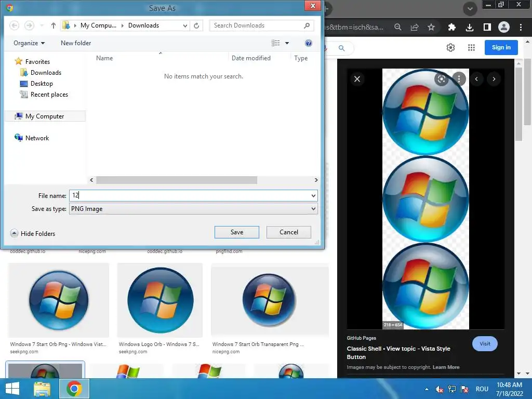
Task: Expand the address path dropdown
Action: pos(185,25)
